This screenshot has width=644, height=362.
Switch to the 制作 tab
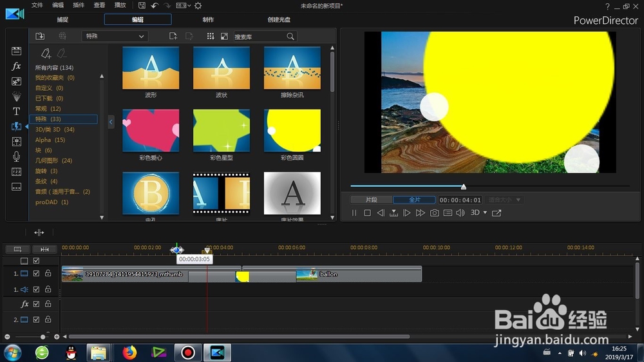[208, 19]
